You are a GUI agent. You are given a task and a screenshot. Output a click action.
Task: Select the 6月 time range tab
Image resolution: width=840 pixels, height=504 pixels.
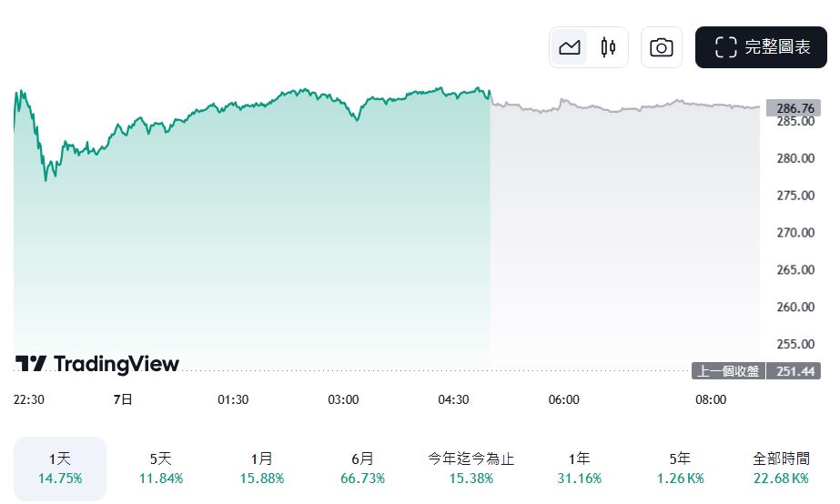361,469
